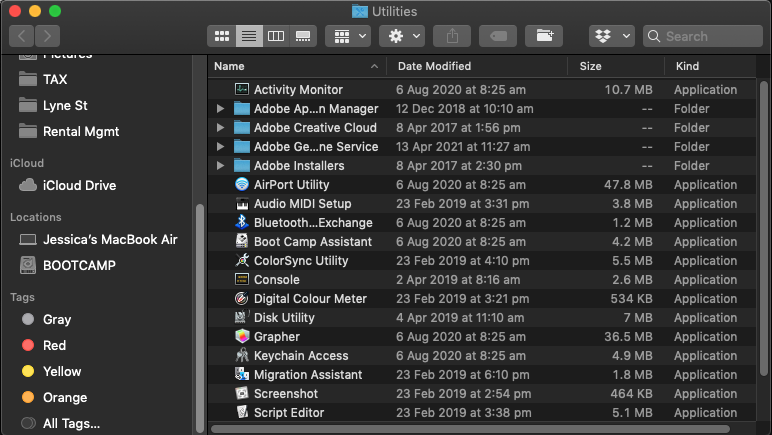The height and width of the screenshot is (435, 772).
Task: Click the file list vertical scrollbar
Action: pos(764,229)
